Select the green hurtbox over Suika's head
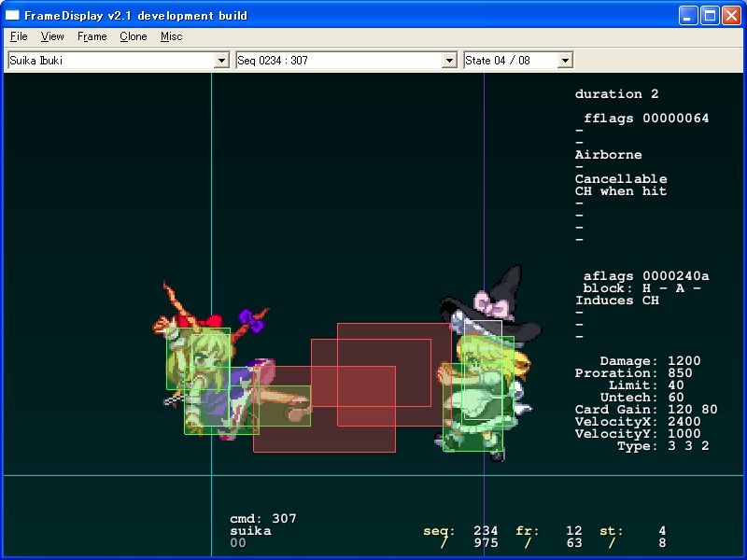Screen dimensions: 747x560 [x=198, y=357]
